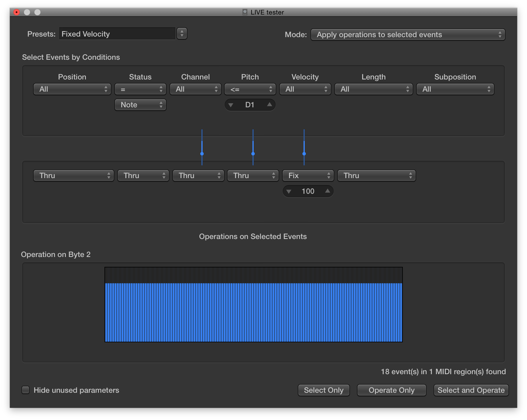Open the Position condition dropdown set to All
The width and height of the screenshot is (527, 420).
72,89
